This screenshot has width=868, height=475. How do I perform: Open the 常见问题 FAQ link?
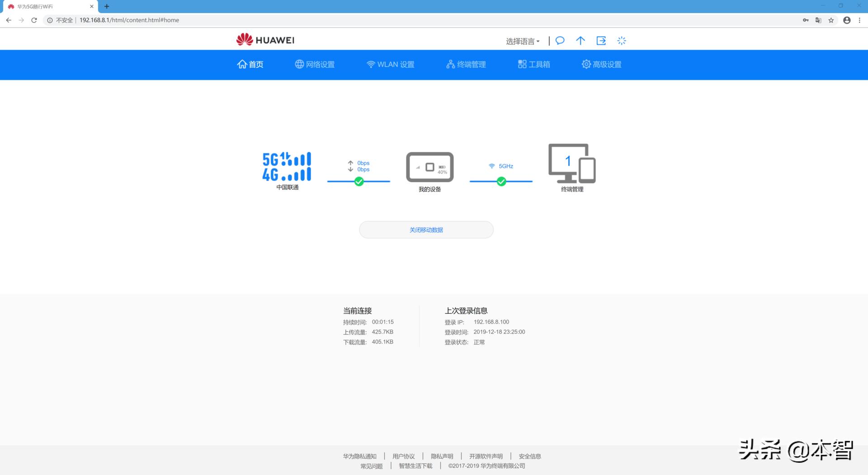[371, 466]
